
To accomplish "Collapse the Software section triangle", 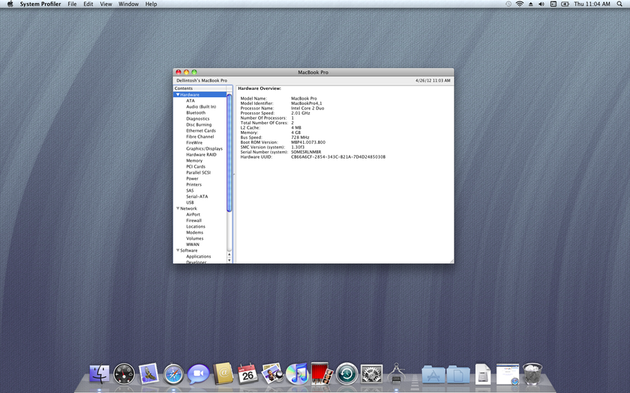I will (178, 250).
